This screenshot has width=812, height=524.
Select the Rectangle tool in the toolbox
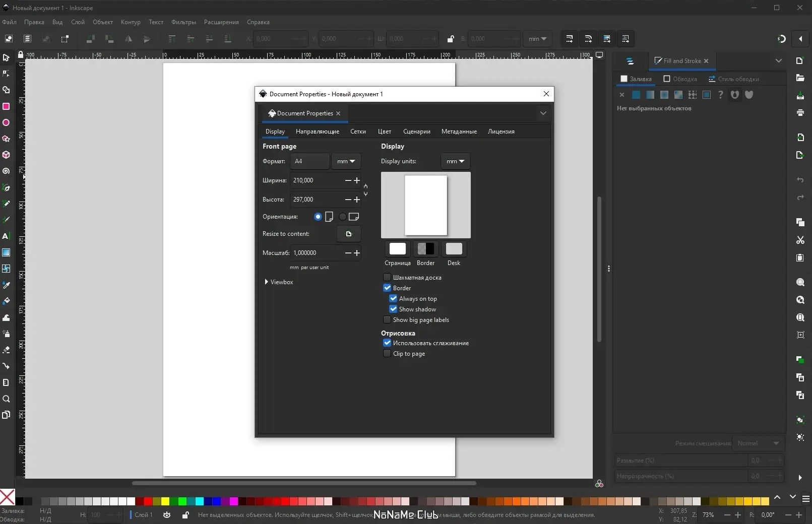pos(6,106)
